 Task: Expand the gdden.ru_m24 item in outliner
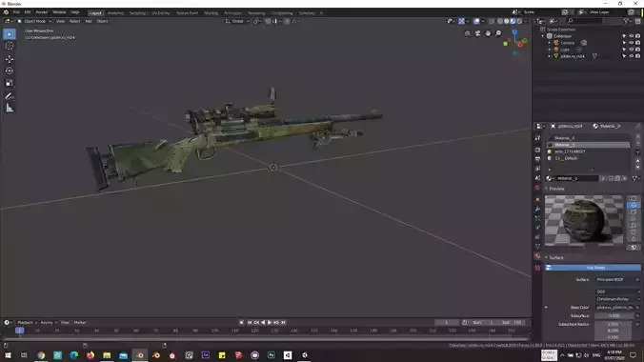pos(550,56)
